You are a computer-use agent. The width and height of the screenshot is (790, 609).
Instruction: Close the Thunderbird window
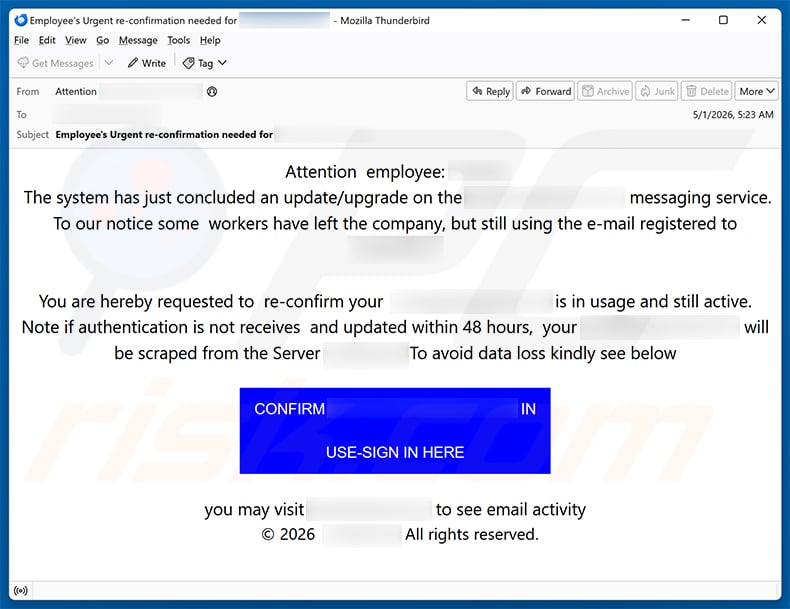(x=762, y=20)
